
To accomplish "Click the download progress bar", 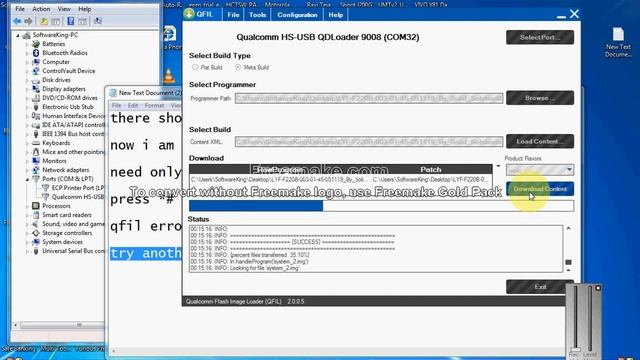I will click(381, 206).
